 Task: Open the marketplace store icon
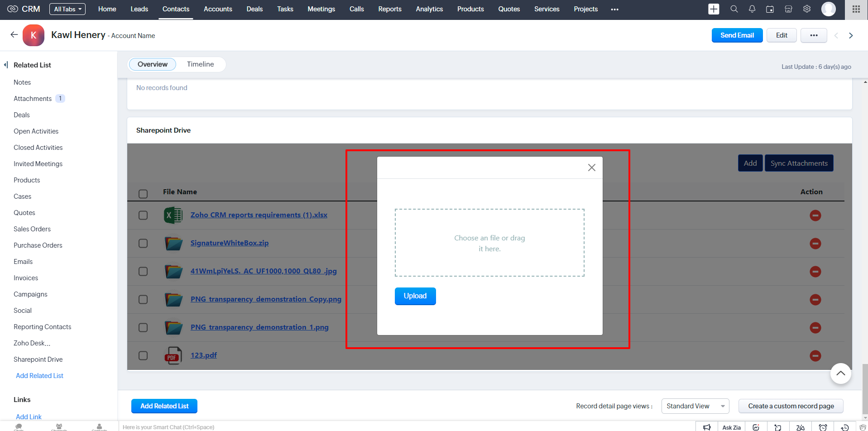coord(788,9)
